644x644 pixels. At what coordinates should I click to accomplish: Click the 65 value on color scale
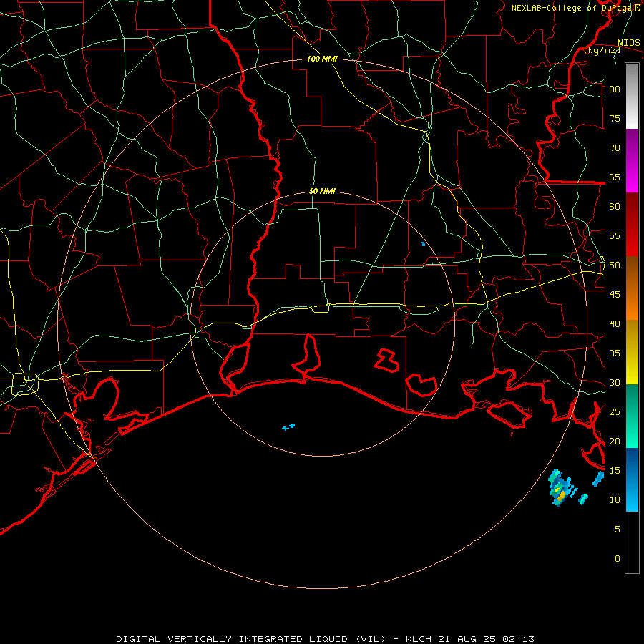[615, 177]
